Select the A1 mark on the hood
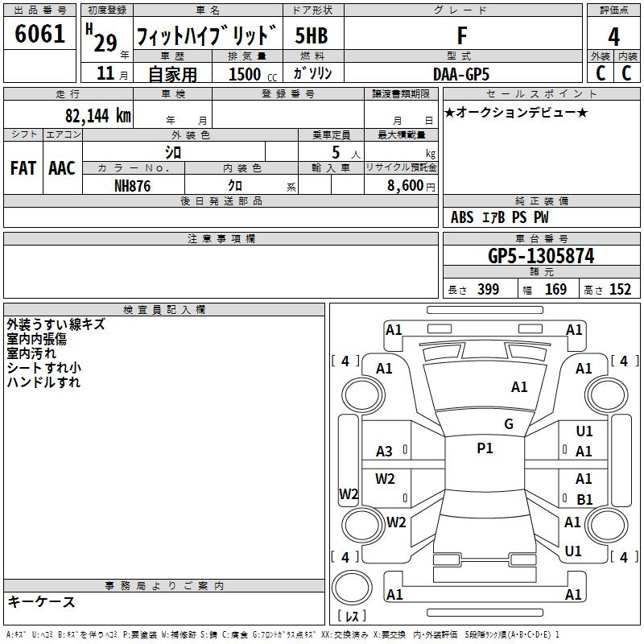Viewport: 644px width, 644px height. pos(519,387)
